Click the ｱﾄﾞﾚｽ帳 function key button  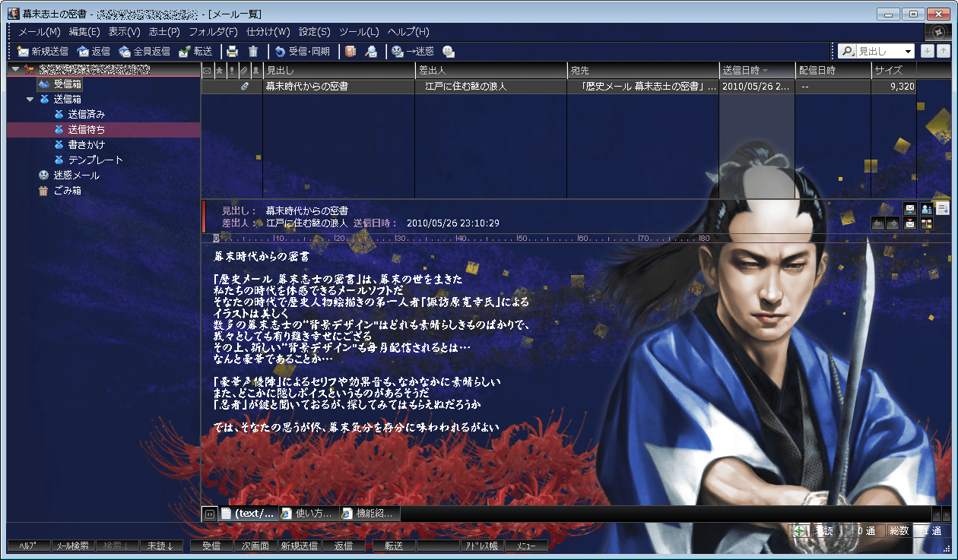coord(481,546)
